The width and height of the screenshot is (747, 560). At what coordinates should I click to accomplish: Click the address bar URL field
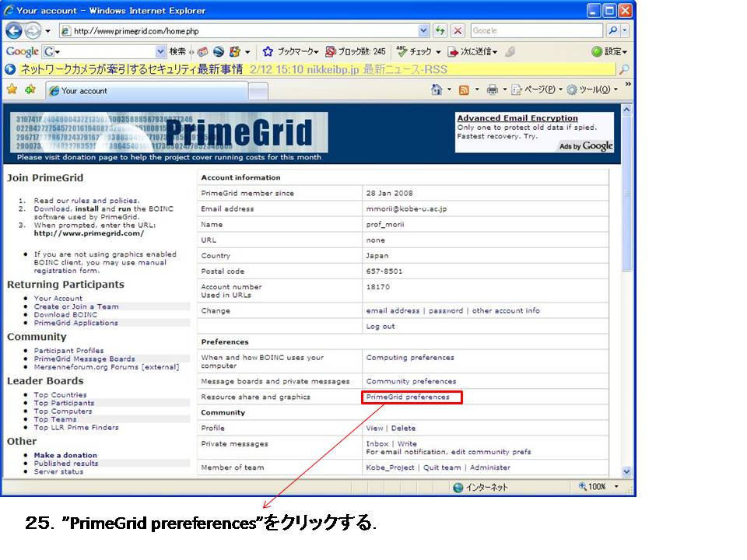239,31
